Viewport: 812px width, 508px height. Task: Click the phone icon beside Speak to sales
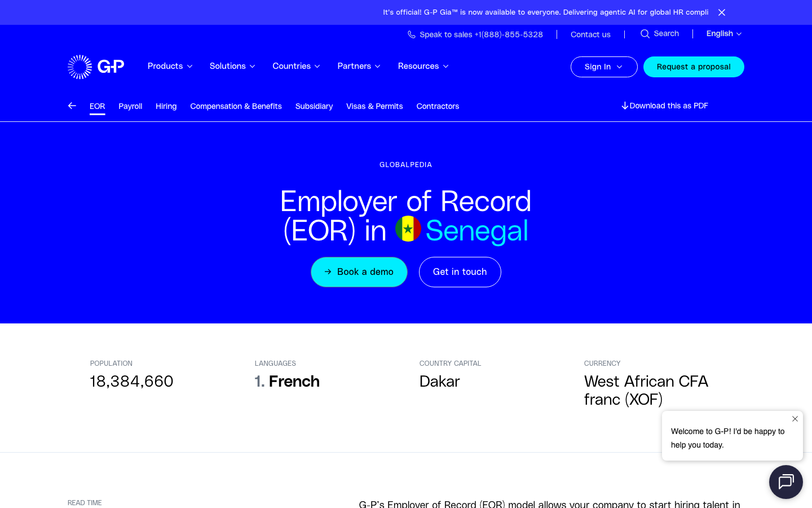412,34
